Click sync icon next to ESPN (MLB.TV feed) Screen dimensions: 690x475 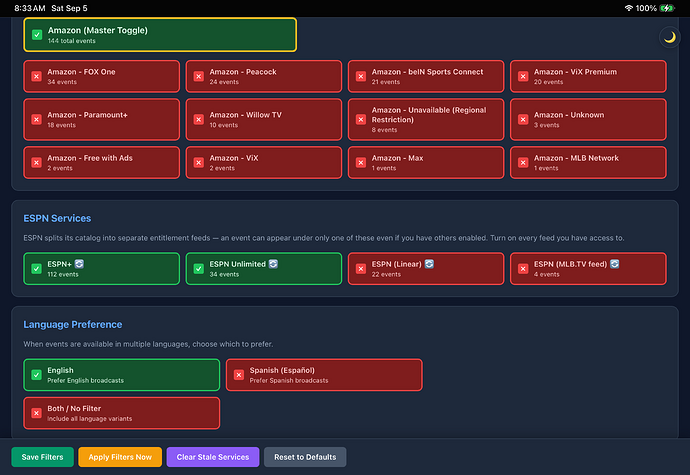[615, 264]
